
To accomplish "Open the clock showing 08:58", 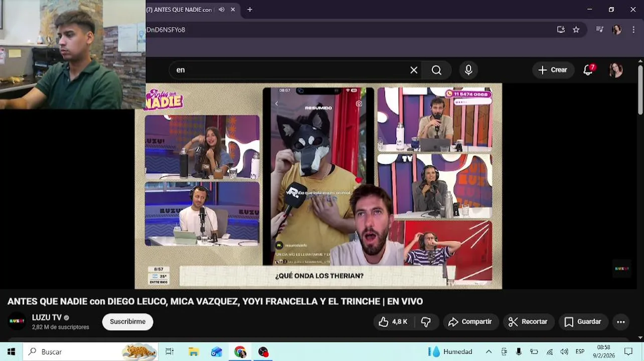I will [x=604, y=351].
